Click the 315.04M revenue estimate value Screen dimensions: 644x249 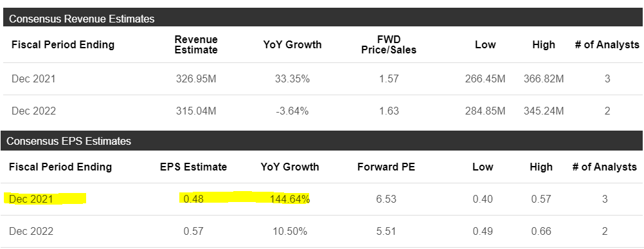click(x=196, y=111)
